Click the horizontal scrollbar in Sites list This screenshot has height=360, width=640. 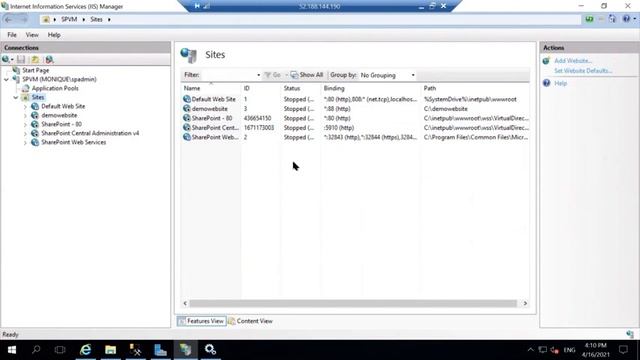click(x=353, y=303)
